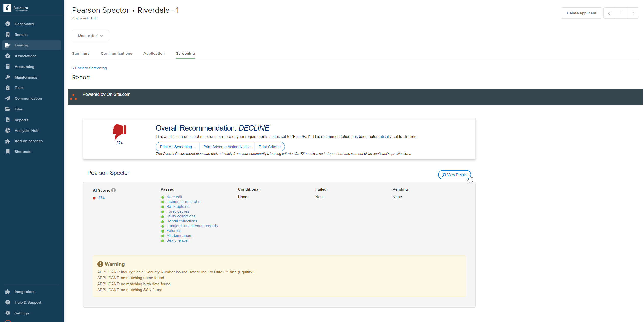Click Print Adverse Action Notice
The image size is (644, 322).
click(227, 147)
